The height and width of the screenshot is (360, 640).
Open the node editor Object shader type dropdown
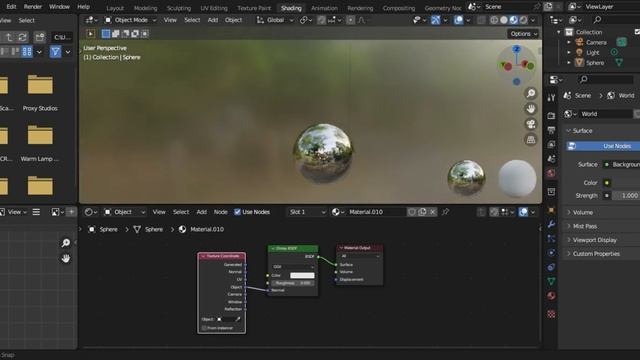pyautogui.click(x=124, y=212)
